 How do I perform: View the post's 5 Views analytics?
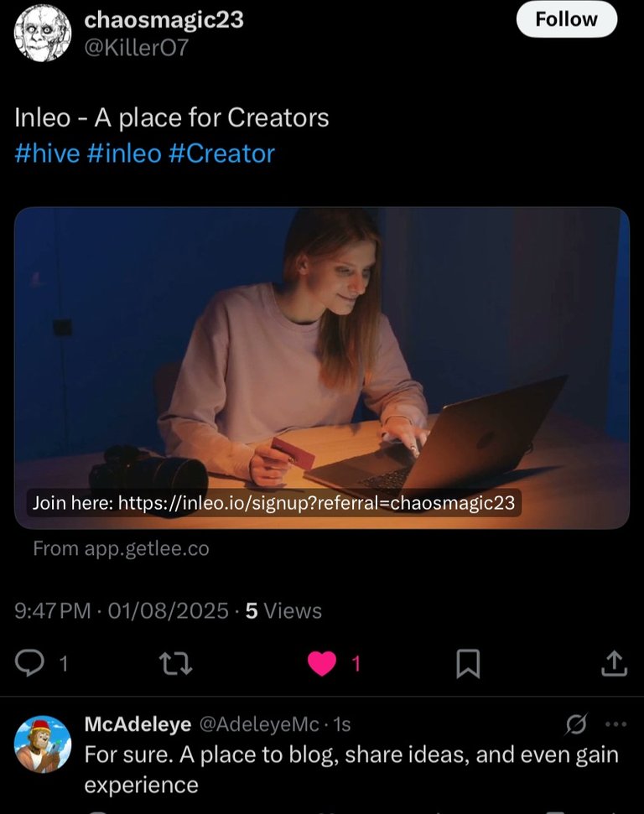pos(283,611)
